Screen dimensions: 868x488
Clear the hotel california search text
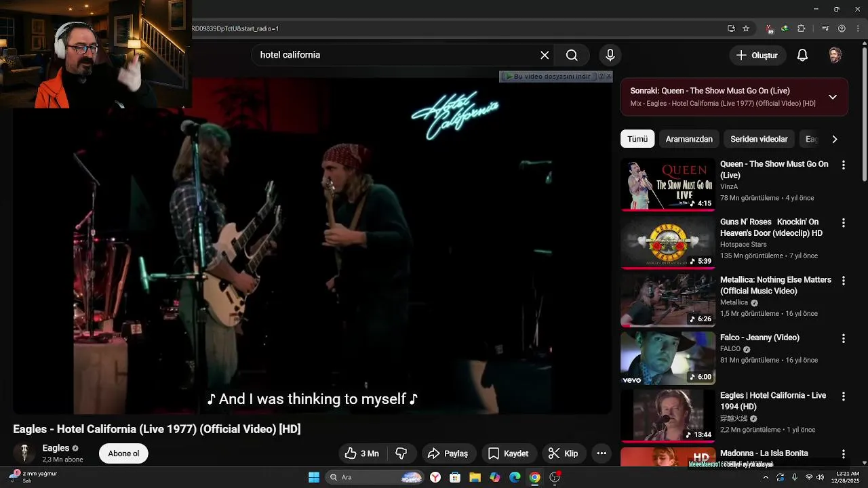click(545, 55)
